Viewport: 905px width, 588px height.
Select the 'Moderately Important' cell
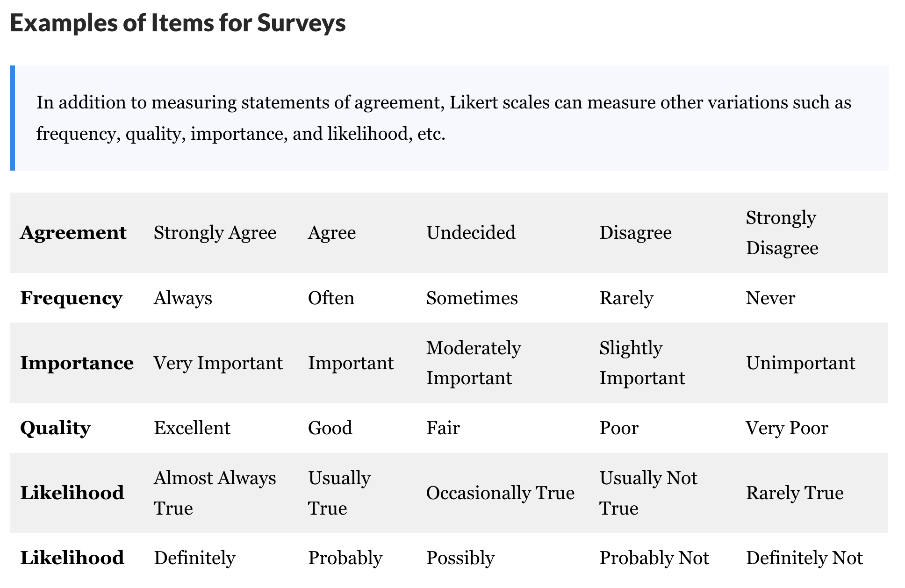click(x=473, y=363)
